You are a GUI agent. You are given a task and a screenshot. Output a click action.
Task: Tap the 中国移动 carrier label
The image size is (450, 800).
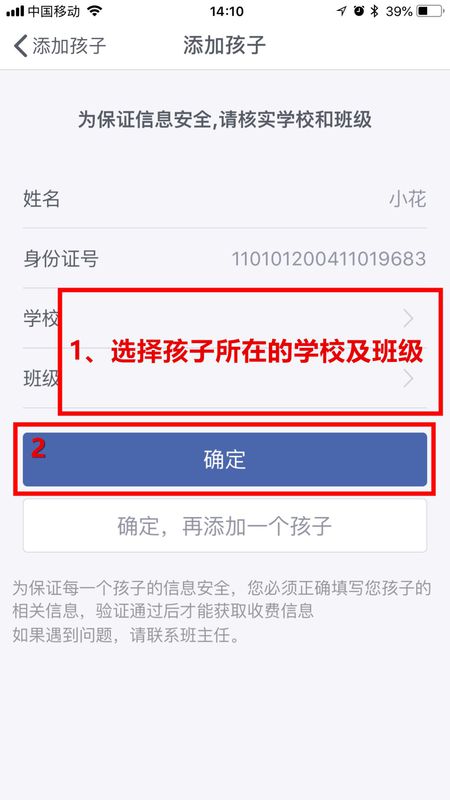(54, 11)
